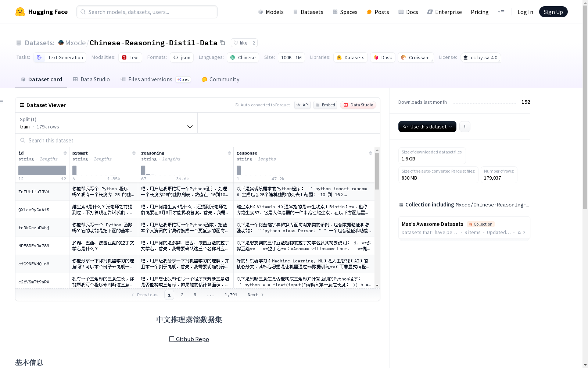Image resolution: width=588 pixels, height=368 pixels.
Task: Open the like count 2
Action: (x=254, y=43)
